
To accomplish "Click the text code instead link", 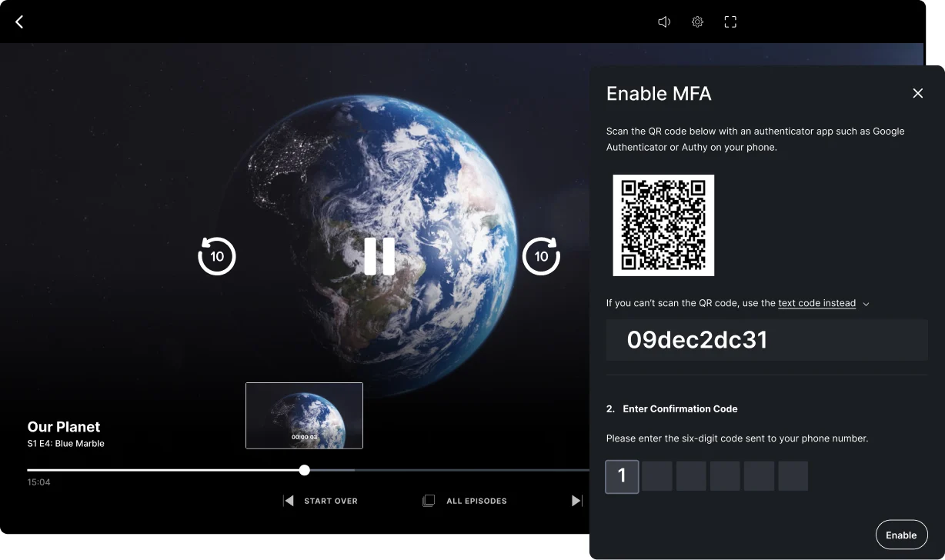I will pyautogui.click(x=816, y=303).
